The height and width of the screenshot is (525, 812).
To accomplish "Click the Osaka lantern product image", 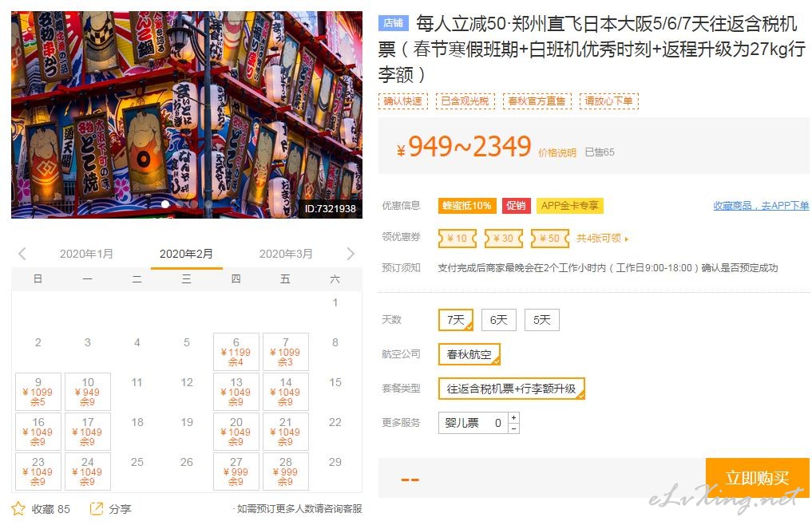I will coord(187,114).
